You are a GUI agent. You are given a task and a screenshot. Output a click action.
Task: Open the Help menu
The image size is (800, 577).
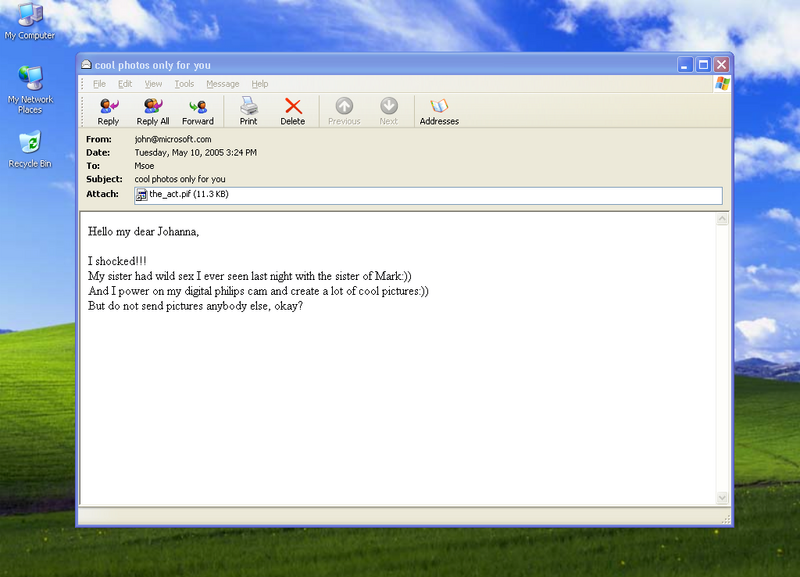pyautogui.click(x=260, y=84)
